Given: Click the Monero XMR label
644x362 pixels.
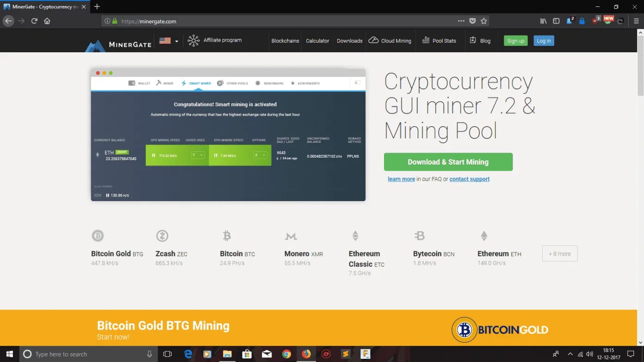Looking at the screenshot, I should [x=303, y=254].
